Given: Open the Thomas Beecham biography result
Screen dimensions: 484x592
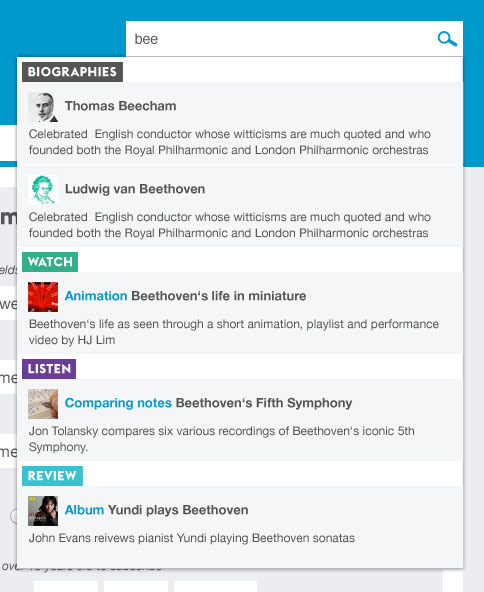Looking at the screenshot, I should point(120,106).
